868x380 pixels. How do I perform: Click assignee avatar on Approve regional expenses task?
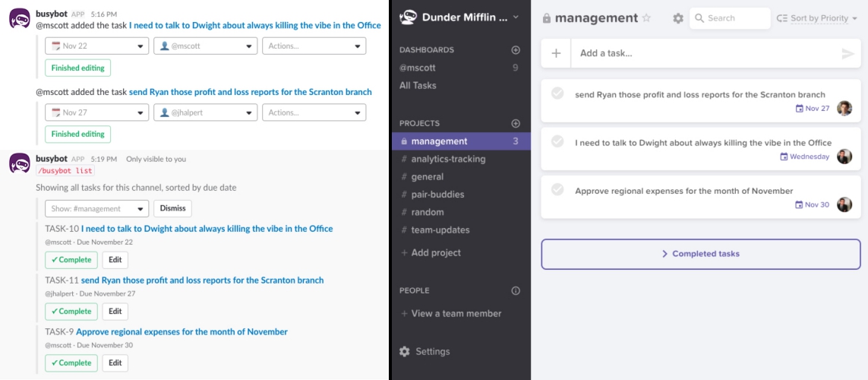844,204
